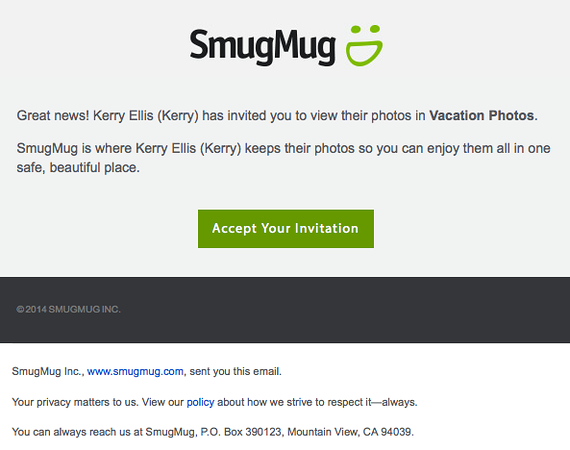The width and height of the screenshot is (570, 450).
Task: Click the dark footer band
Action: click(x=285, y=310)
